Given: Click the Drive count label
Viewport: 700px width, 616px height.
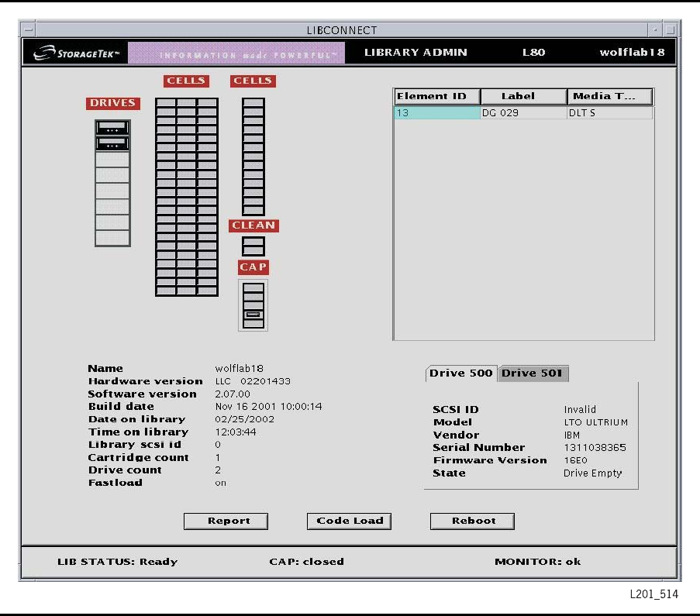Looking at the screenshot, I should point(125,470).
